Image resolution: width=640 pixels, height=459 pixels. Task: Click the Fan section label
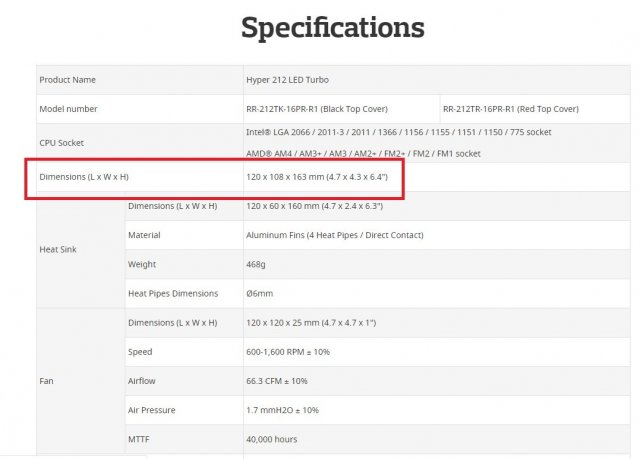click(46, 381)
